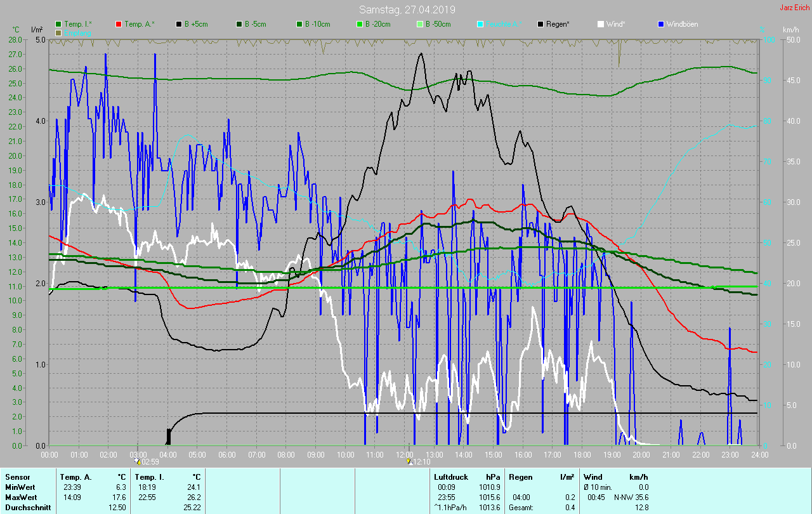Click the red Temp. A. legend swatch
The width and height of the screenshot is (812, 514).
[x=119, y=24]
